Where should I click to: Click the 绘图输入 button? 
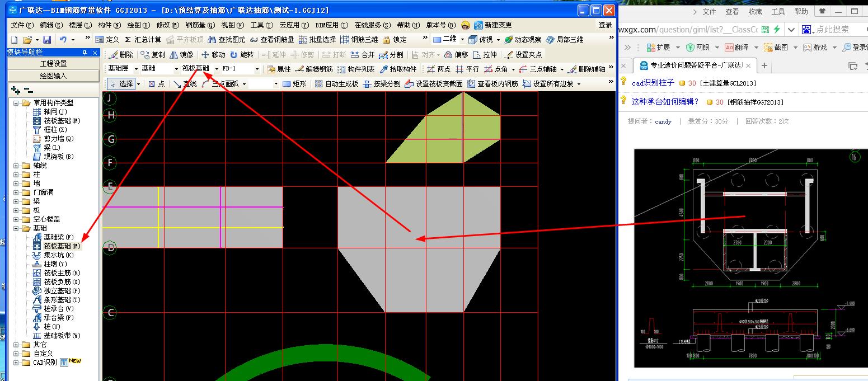[x=53, y=76]
